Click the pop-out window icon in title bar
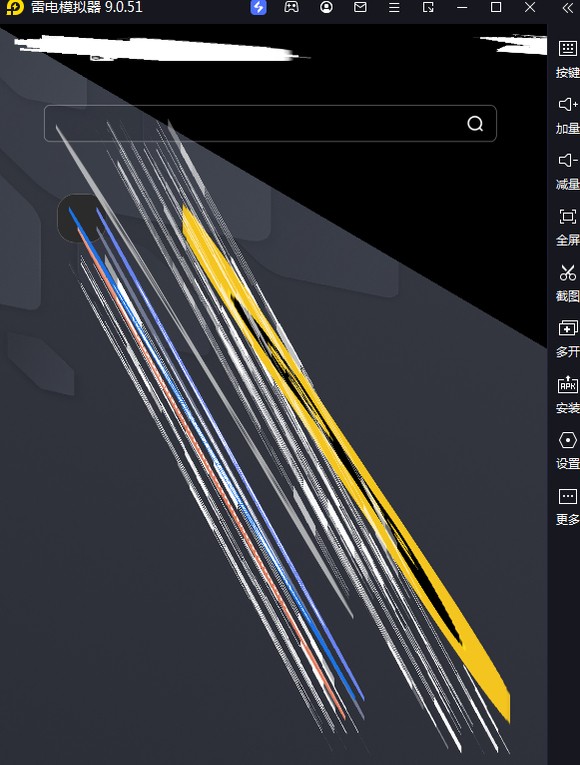580x765 pixels. [x=428, y=7]
